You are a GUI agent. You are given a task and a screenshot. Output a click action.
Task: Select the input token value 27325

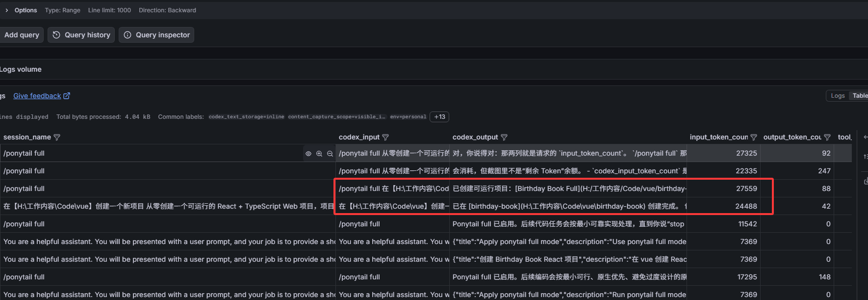pyautogui.click(x=746, y=153)
